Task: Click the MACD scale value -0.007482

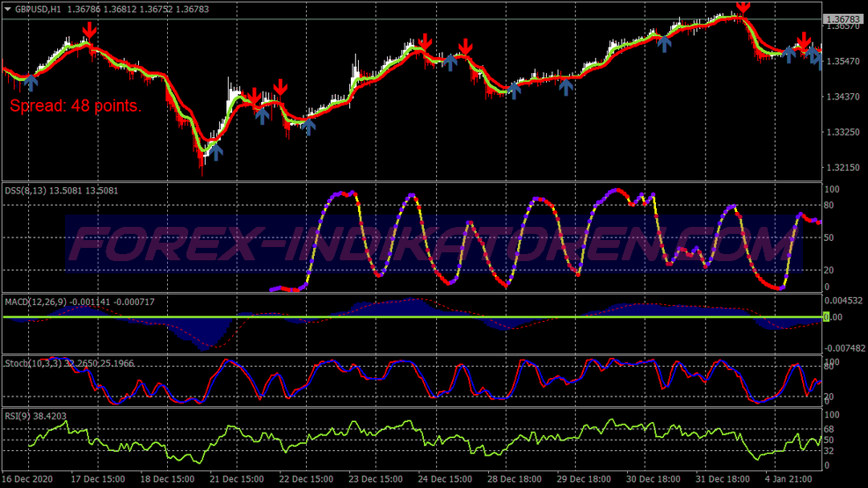Action: [845, 348]
